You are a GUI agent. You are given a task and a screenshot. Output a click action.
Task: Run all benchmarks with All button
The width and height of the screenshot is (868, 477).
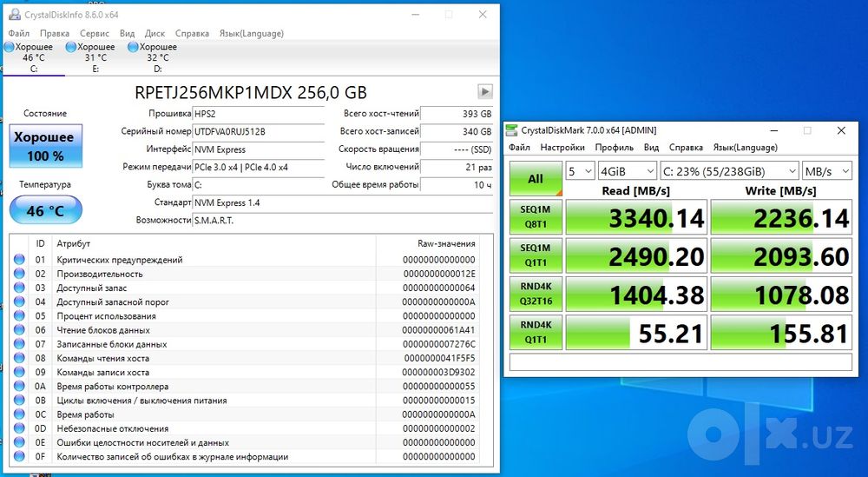pos(536,179)
